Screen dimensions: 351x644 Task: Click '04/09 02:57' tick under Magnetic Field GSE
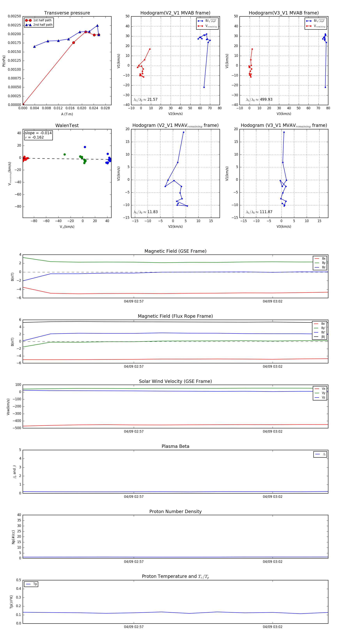coord(134,302)
